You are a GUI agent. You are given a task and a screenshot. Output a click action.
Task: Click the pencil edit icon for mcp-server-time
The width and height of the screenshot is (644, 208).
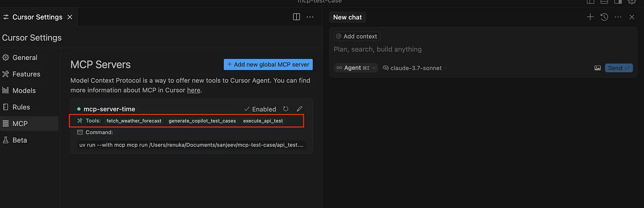(x=299, y=109)
